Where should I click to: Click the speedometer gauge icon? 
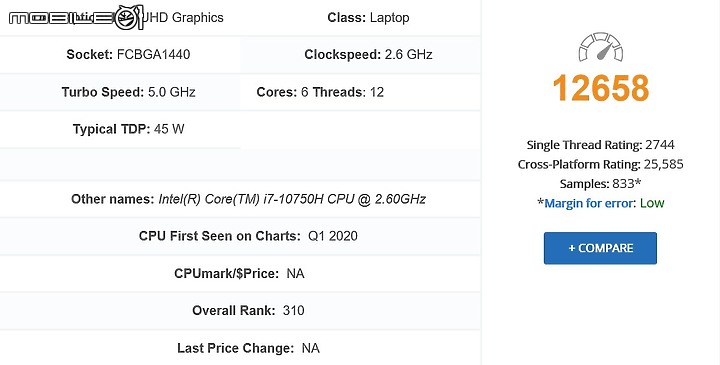(601, 47)
